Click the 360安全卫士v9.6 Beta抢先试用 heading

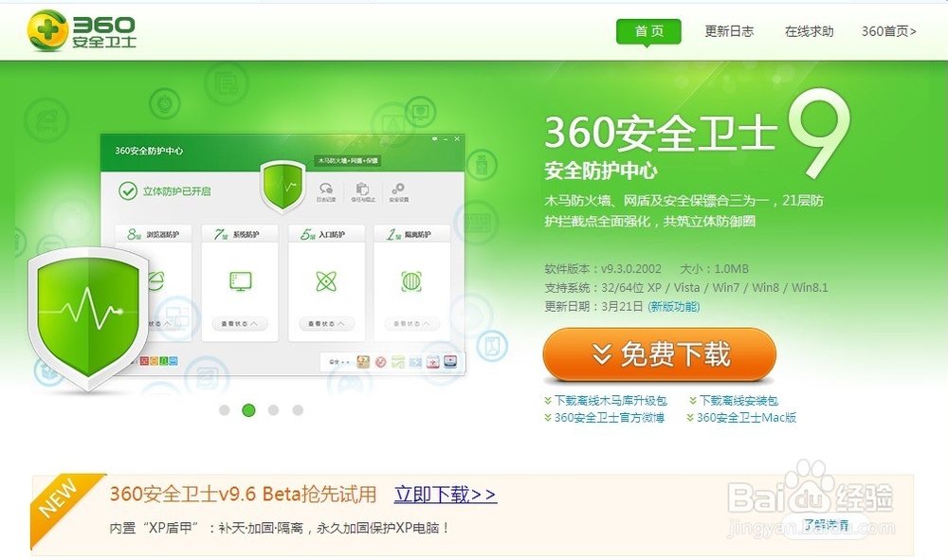tap(243, 495)
